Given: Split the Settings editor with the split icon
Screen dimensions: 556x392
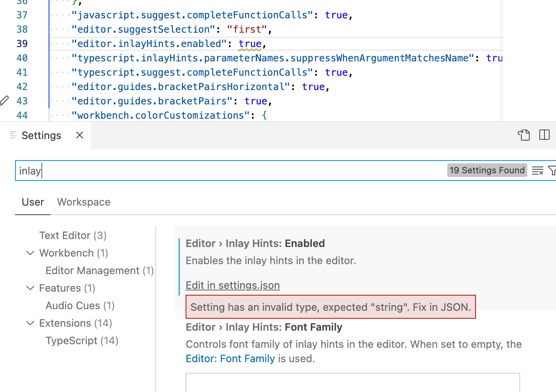Looking at the screenshot, I should [544, 135].
